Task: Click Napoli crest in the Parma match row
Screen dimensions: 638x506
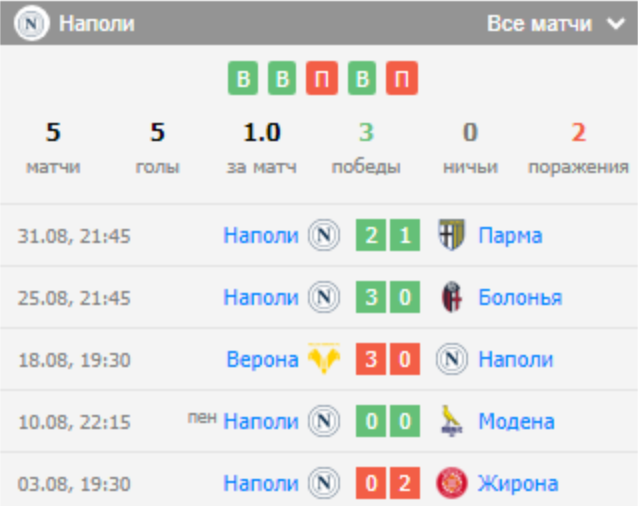Action: (323, 236)
